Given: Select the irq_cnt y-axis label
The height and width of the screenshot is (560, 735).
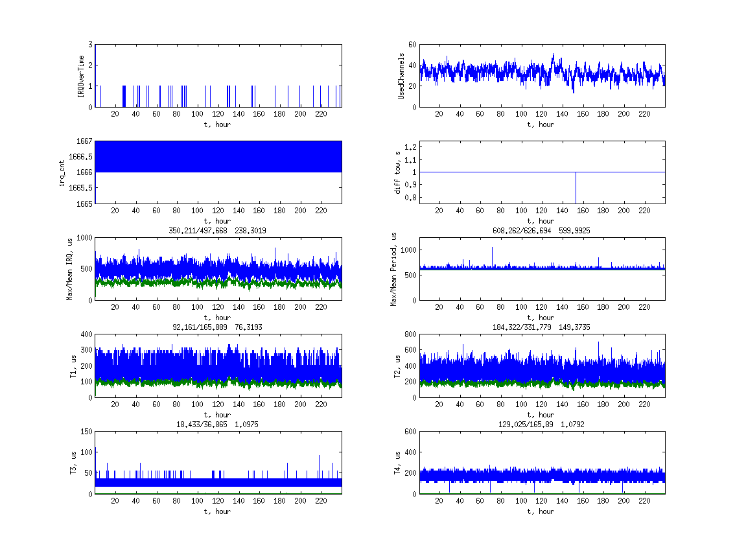Looking at the screenshot, I should pos(62,172).
